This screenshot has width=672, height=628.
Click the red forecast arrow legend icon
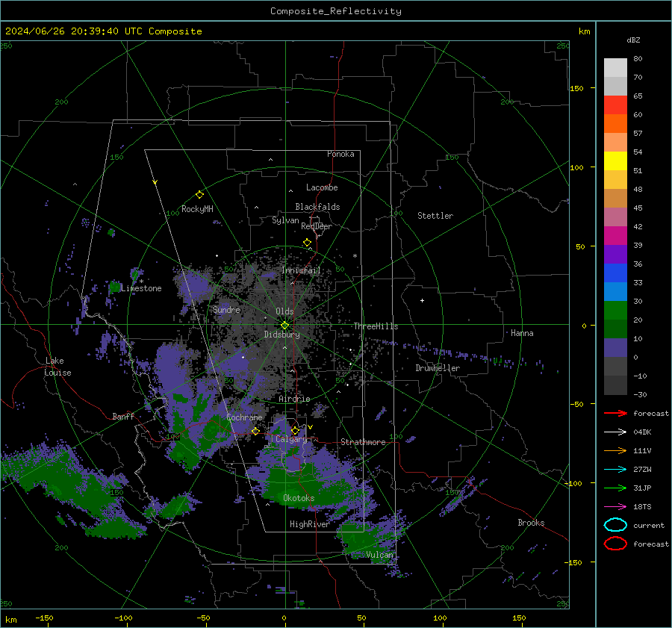pyautogui.click(x=615, y=413)
